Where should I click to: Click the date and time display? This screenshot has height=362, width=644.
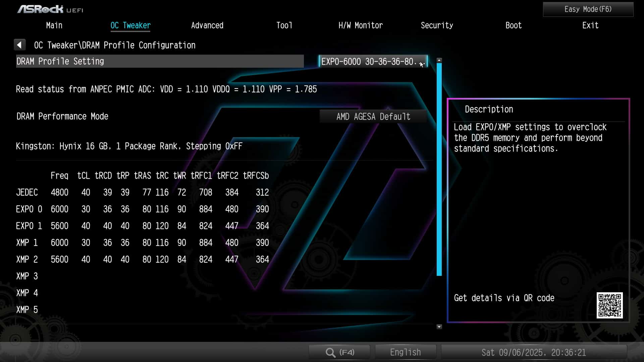tap(533, 352)
